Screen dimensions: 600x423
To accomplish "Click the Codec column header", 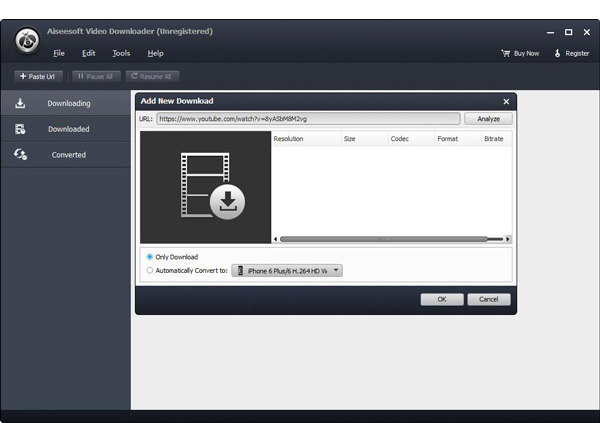I will click(x=411, y=139).
